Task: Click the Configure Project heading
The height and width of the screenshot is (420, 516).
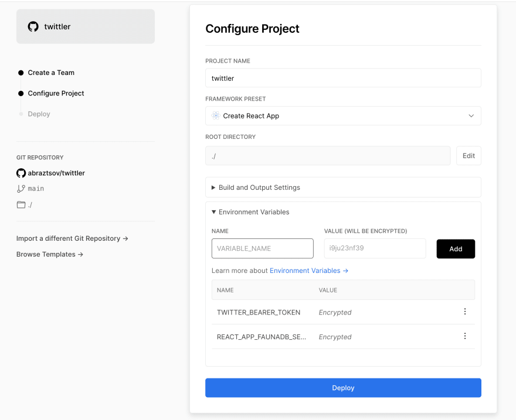Action: pos(252,29)
